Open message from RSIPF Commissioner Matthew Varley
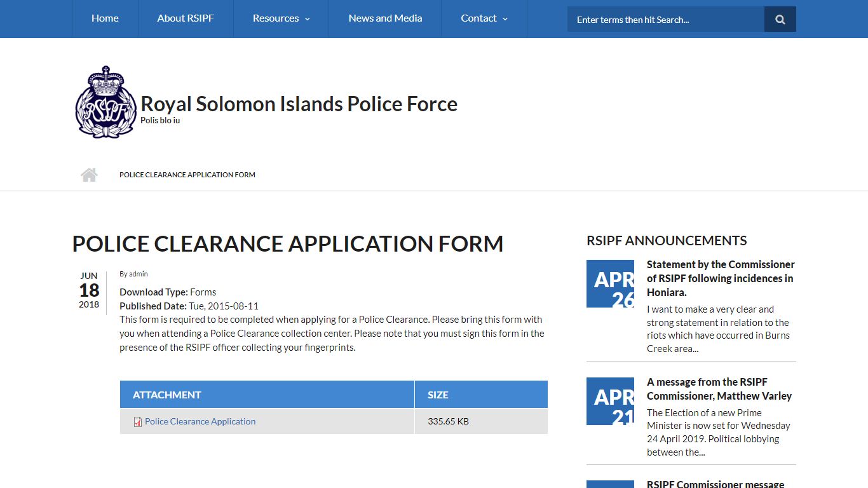This screenshot has width=868, height=488. pos(719,389)
